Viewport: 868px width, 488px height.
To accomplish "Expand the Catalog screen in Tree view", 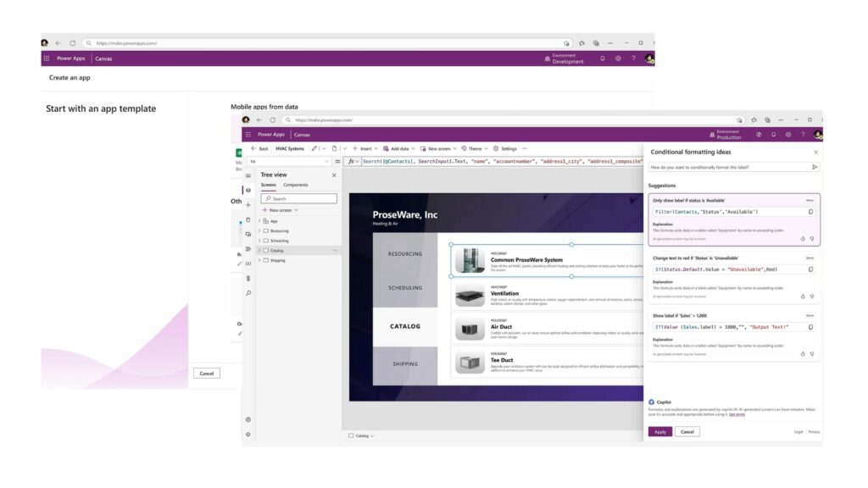I will pos(259,251).
